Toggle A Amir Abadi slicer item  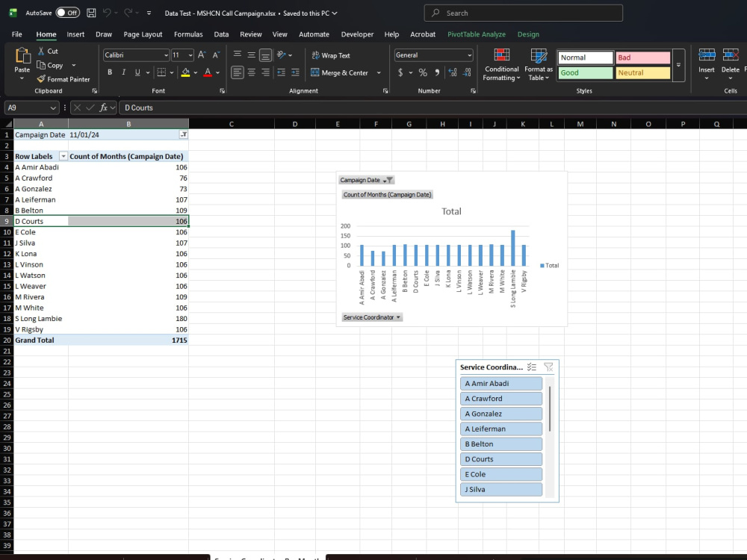[501, 383]
